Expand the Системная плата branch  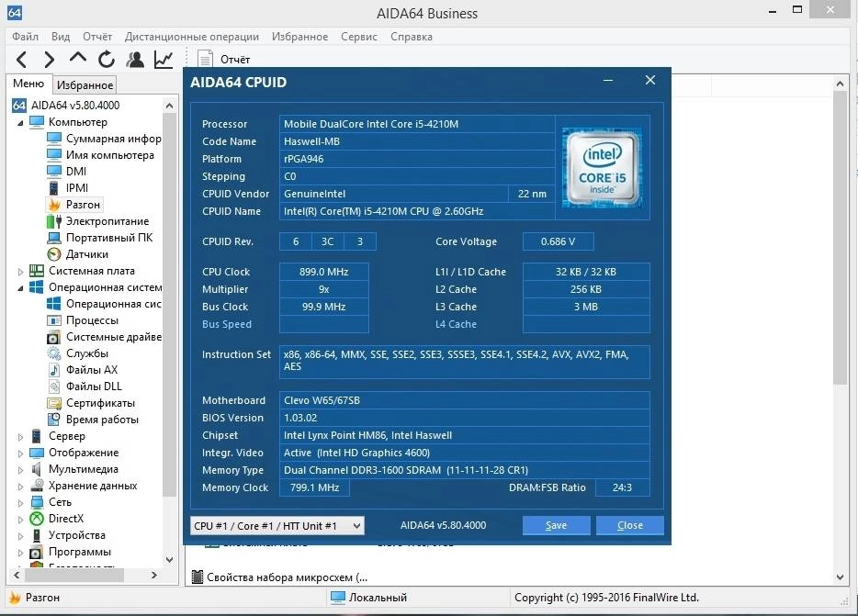click(20, 272)
